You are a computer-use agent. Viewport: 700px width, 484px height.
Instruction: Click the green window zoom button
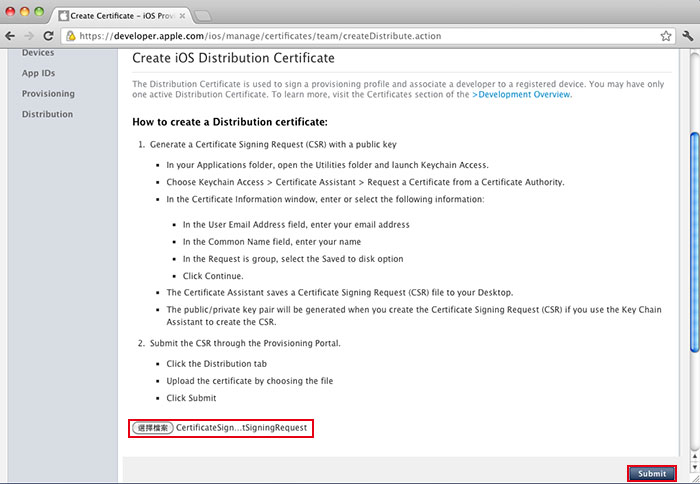39,12
